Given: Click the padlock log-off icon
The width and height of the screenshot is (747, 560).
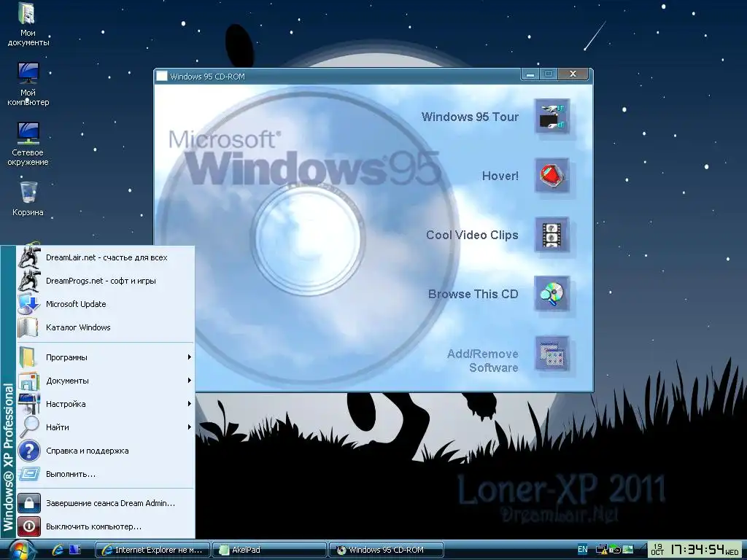Looking at the screenshot, I should (29, 503).
